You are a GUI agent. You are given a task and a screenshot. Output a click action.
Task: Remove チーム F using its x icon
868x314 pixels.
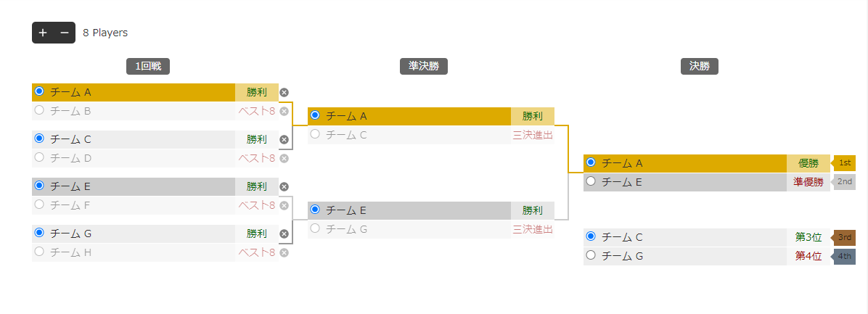click(x=284, y=206)
